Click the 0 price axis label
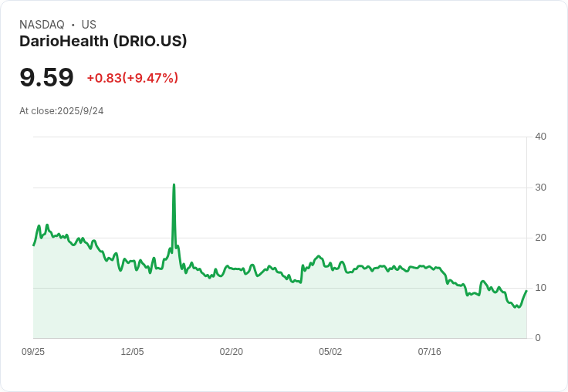This screenshot has height=392, width=568. (x=538, y=338)
